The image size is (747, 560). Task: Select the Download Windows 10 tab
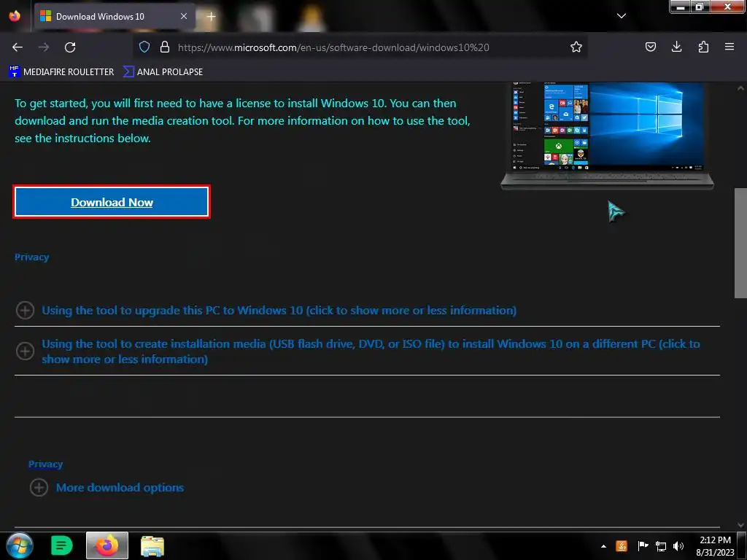(115, 17)
